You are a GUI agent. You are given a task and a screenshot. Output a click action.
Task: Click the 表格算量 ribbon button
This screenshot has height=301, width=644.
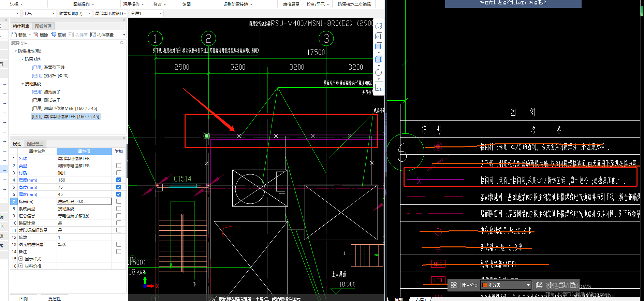tap(291, 4)
